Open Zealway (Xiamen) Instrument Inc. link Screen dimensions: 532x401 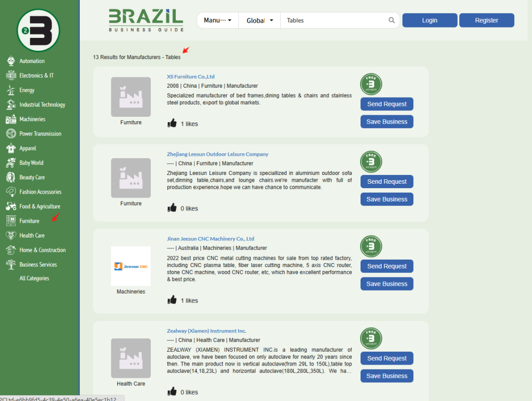coord(206,331)
